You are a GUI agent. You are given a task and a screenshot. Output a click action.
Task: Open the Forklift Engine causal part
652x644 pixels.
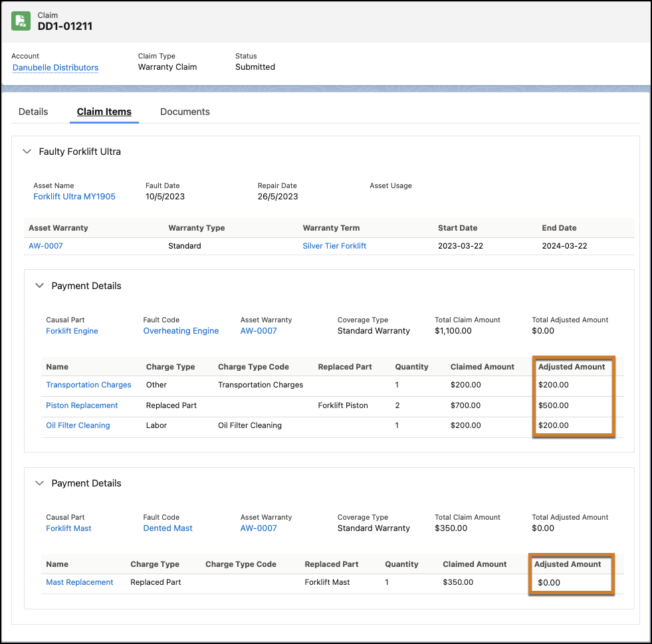pos(72,331)
